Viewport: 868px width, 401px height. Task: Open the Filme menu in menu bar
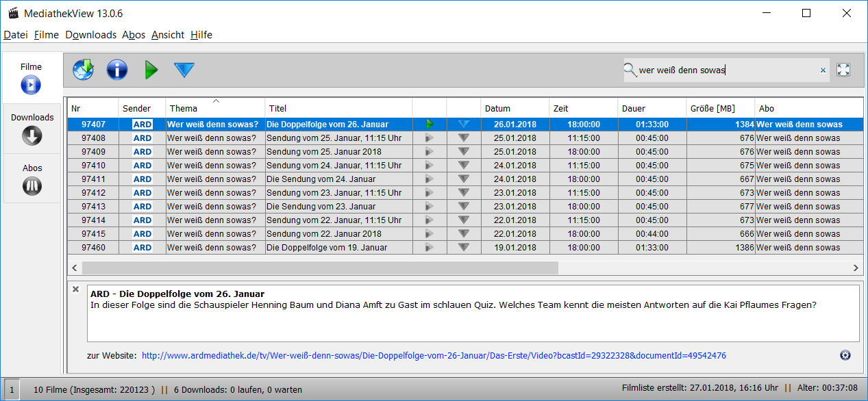[x=47, y=35]
